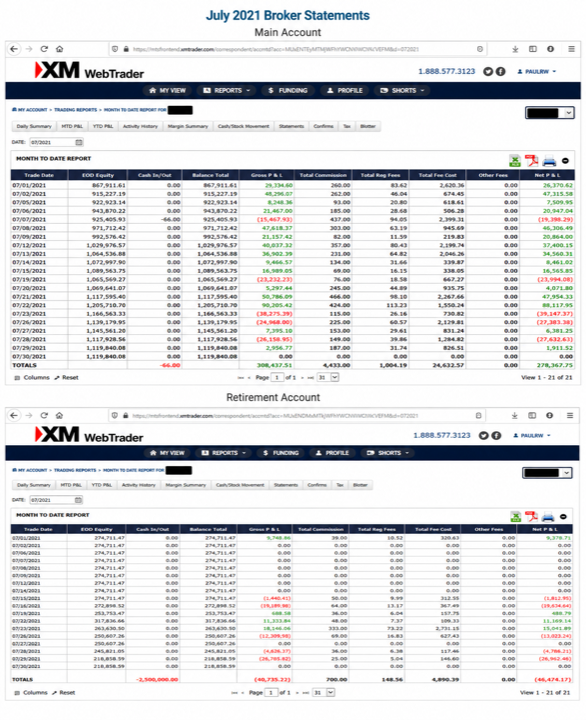The height and width of the screenshot is (720, 586).
Task: Switch to Activity History tab in Retirement Account
Action: coord(139,485)
